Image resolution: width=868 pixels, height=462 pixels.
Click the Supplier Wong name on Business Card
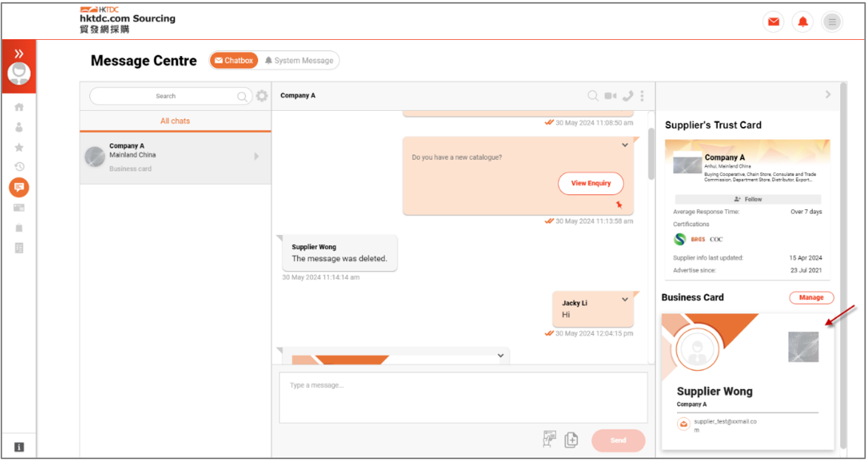(x=715, y=392)
